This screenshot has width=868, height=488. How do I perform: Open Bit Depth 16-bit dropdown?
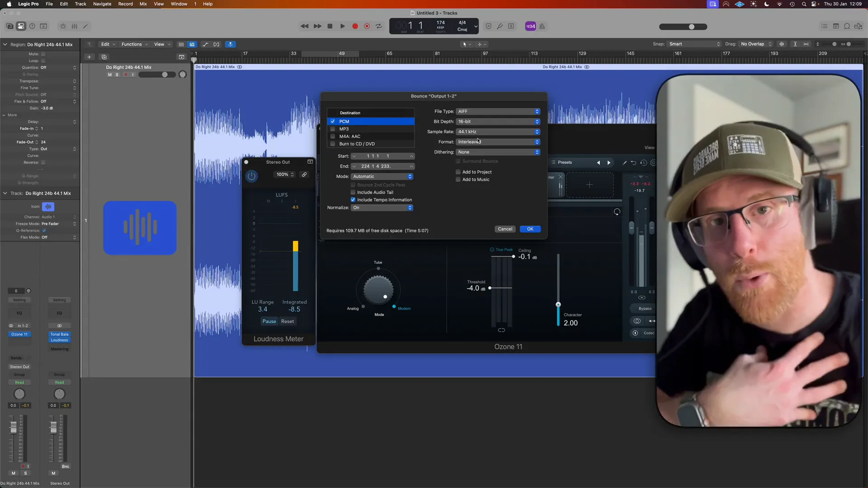click(498, 122)
